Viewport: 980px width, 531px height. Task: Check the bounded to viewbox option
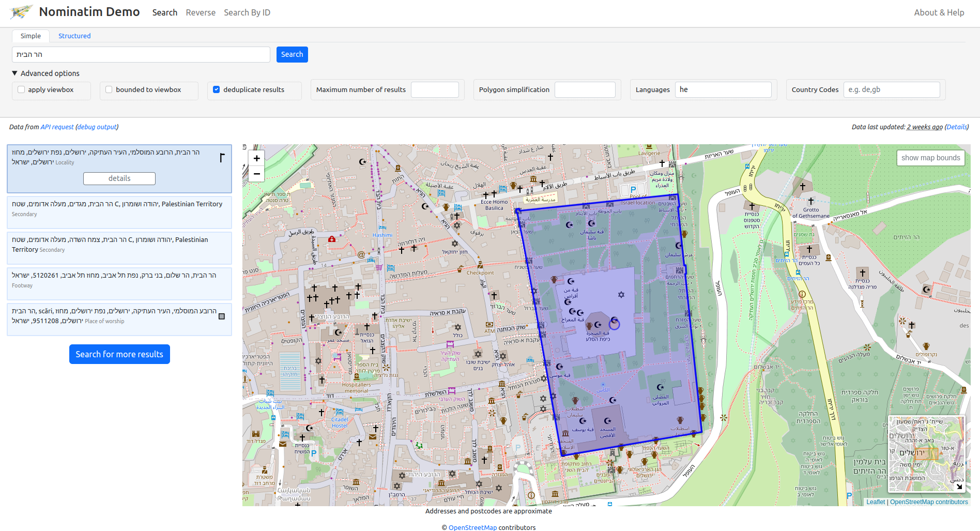pos(109,89)
